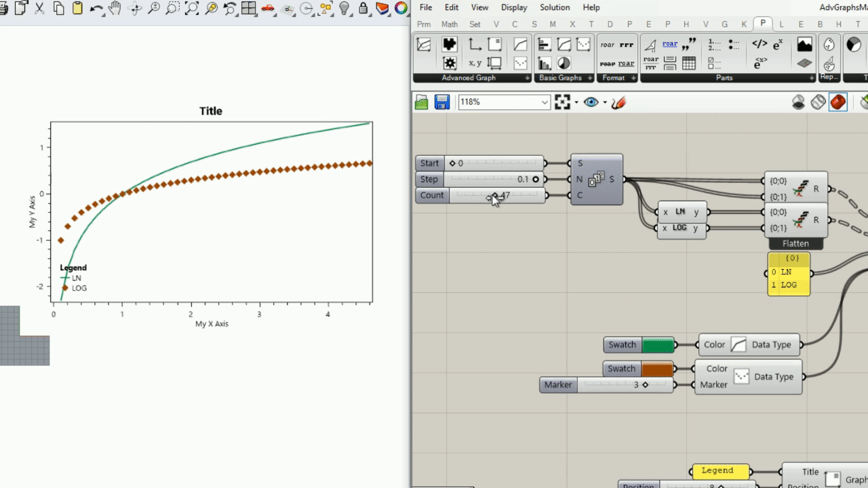Toggle the preview eye icon on canvas toolbar

591,102
